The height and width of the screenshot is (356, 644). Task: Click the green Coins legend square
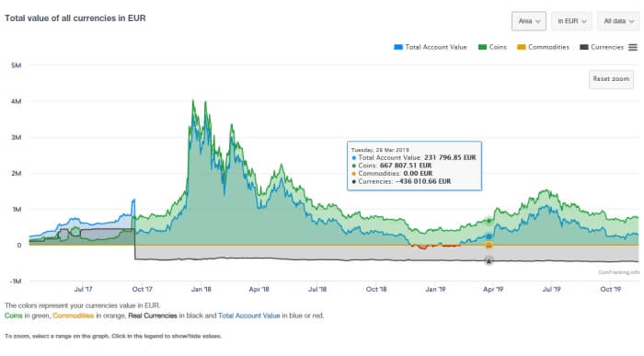coord(482,47)
